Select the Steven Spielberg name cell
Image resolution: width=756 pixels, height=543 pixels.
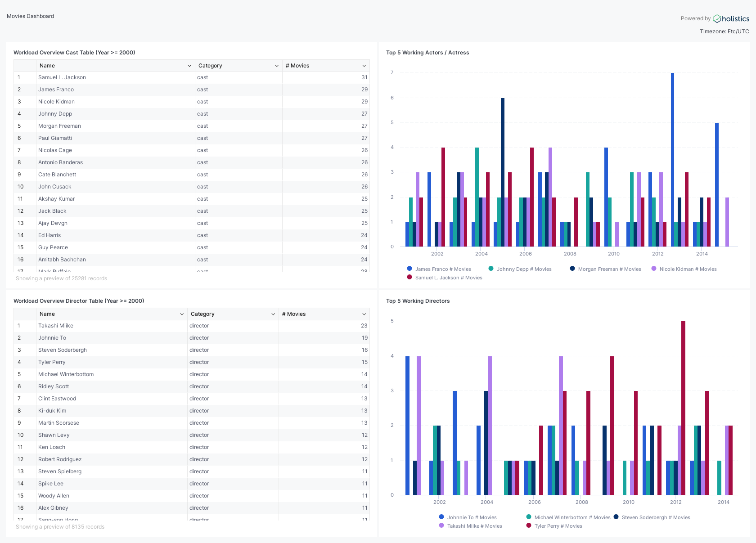pos(112,471)
